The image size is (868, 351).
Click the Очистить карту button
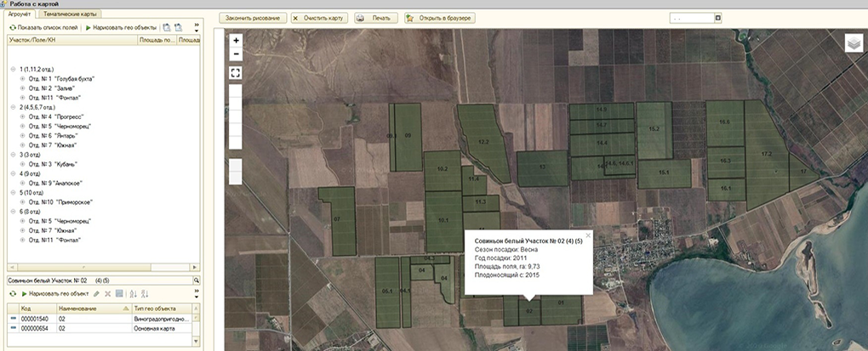point(318,18)
